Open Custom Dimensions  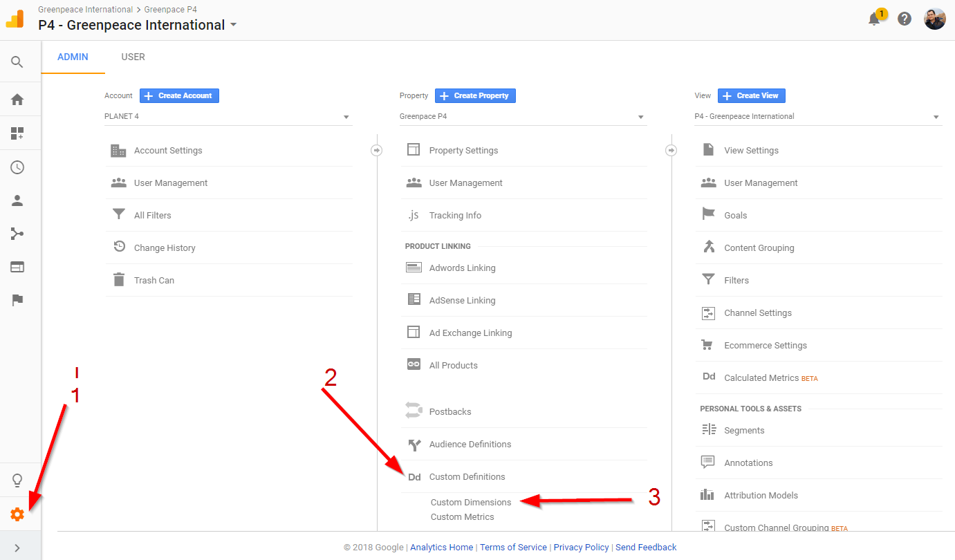tap(471, 503)
